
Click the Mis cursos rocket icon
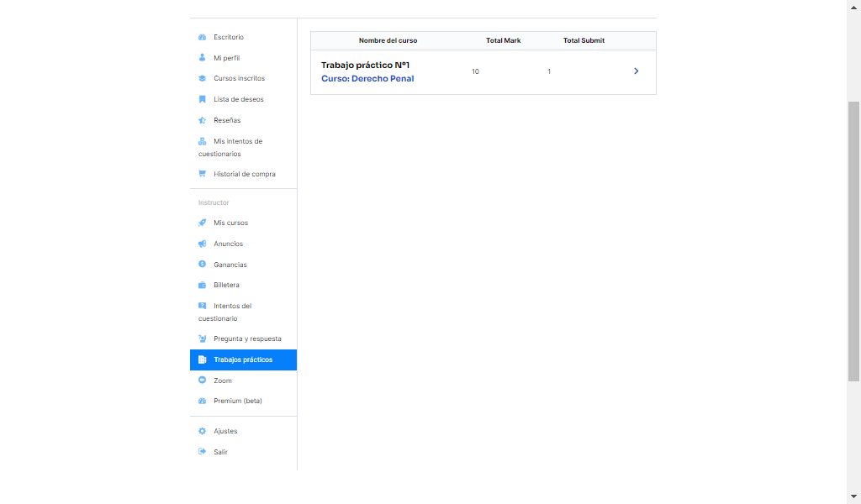click(202, 223)
